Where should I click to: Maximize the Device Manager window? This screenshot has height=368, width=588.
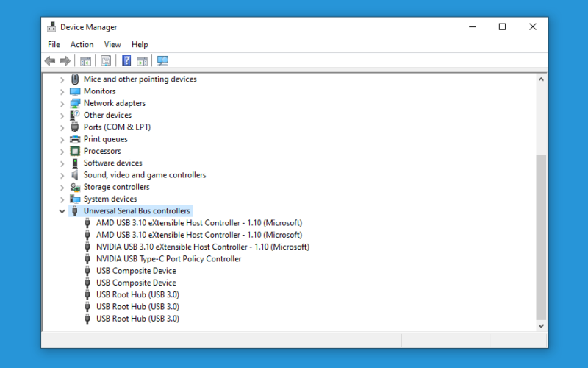[x=502, y=27]
